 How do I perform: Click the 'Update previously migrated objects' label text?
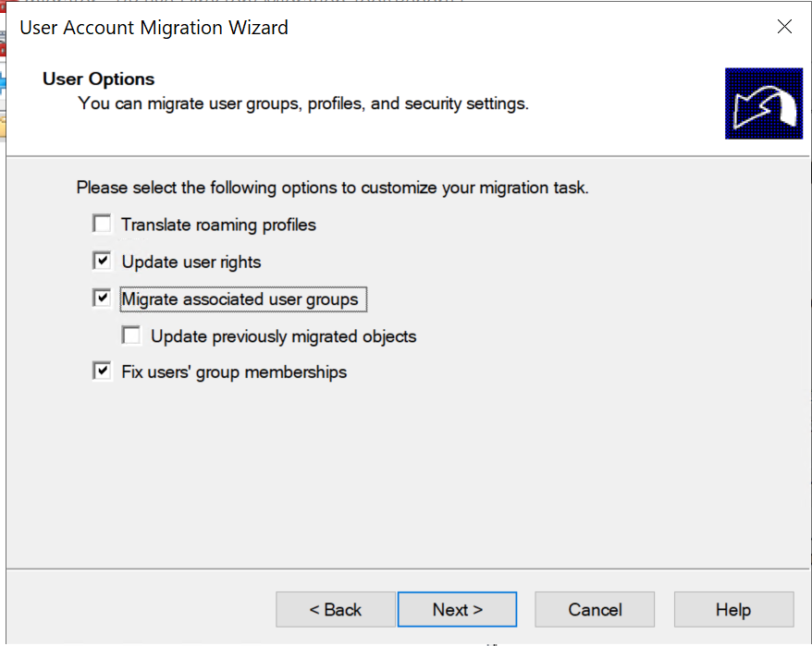[284, 336]
